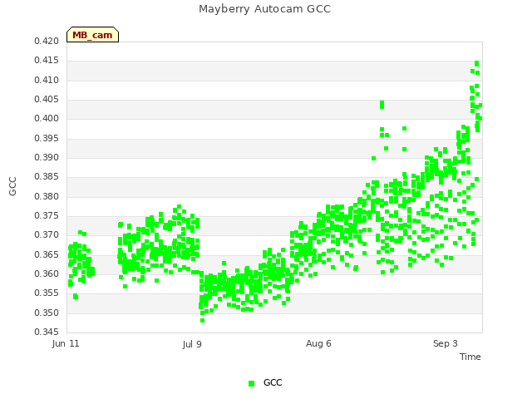Click the 0.350 y-axis value
Viewport: 532px width, 399px height.
tap(47, 313)
